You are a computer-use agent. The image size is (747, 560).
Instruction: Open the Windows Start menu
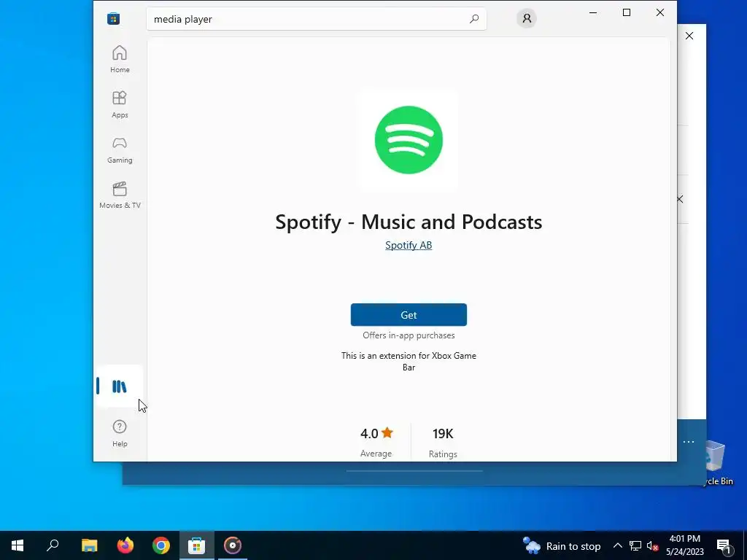click(18, 545)
